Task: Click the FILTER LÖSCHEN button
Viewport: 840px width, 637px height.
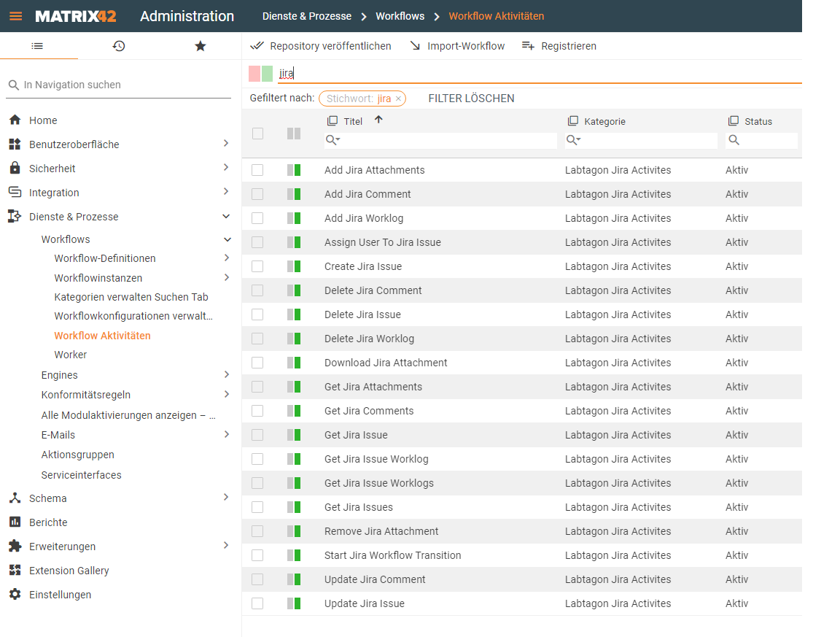Action: coord(471,99)
